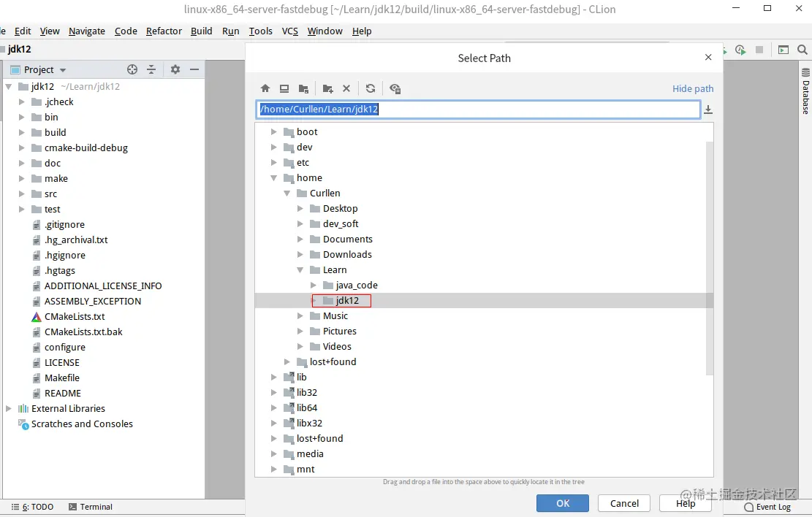Locate opened file in Project panel
The width and height of the screenshot is (812, 517).
pyautogui.click(x=132, y=69)
